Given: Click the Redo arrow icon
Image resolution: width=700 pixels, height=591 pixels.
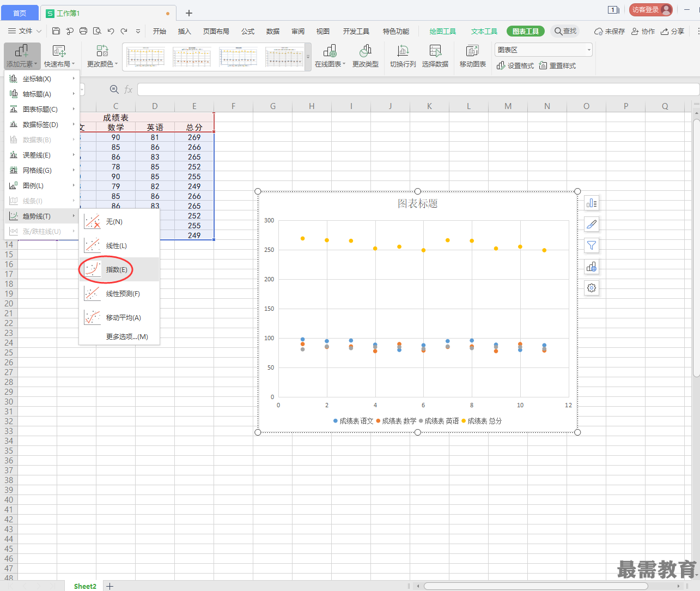Looking at the screenshot, I should (124, 31).
